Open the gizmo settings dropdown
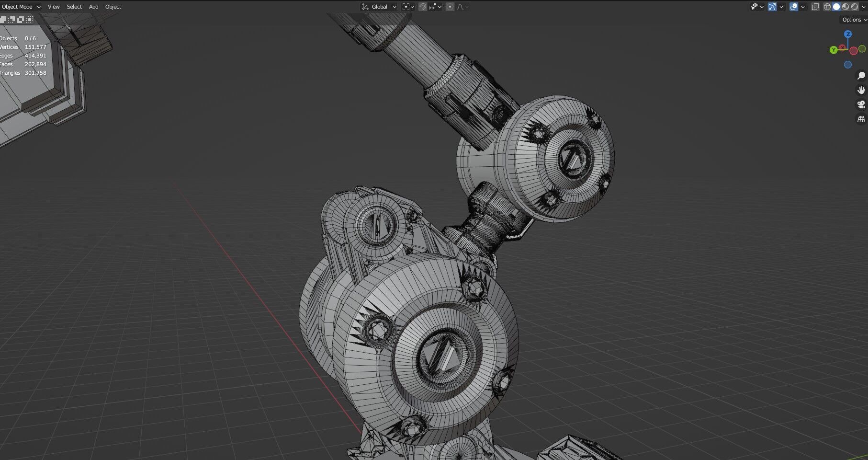This screenshot has width=868, height=460. click(x=781, y=7)
